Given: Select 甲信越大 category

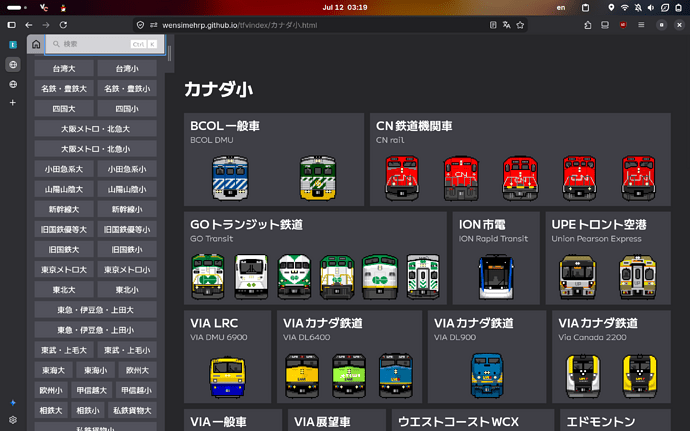Looking at the screenshot, I should (x=92, y=390).
